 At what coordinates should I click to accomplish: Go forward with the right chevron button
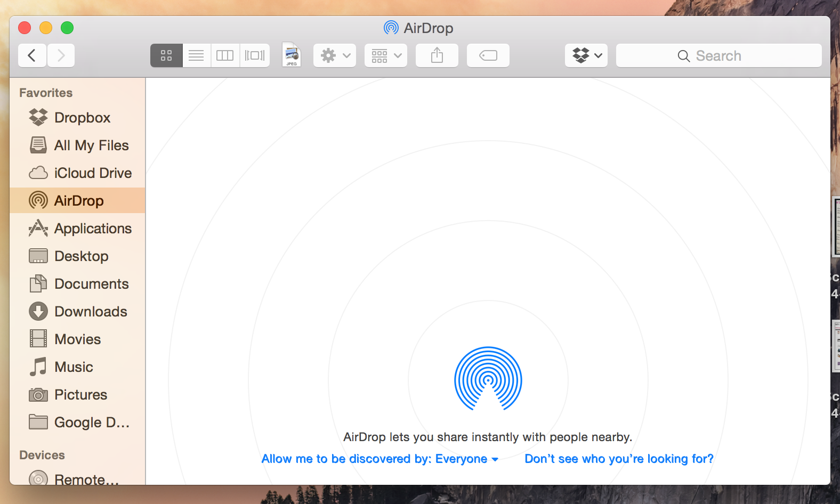pos(61,55)
